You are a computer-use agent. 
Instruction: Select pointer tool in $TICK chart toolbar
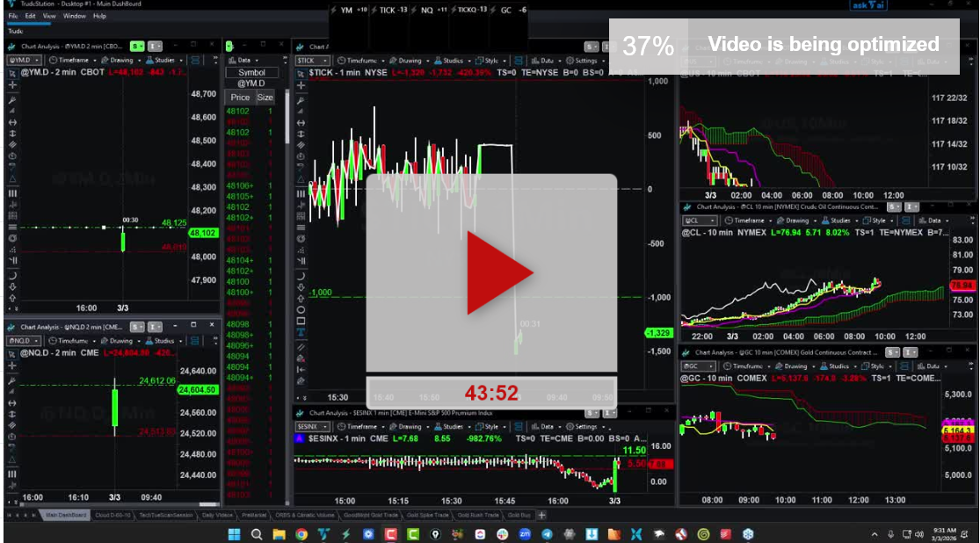coord(301,74)
